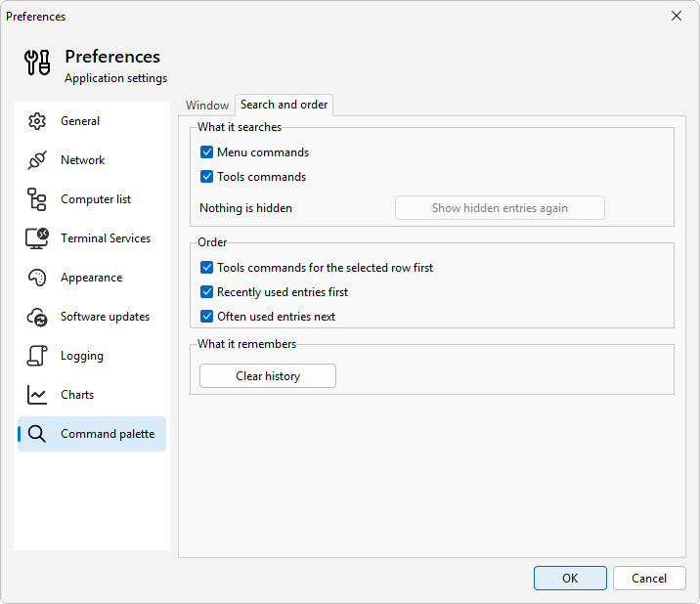Disable Often used entries next

click(x=206, y=317)
